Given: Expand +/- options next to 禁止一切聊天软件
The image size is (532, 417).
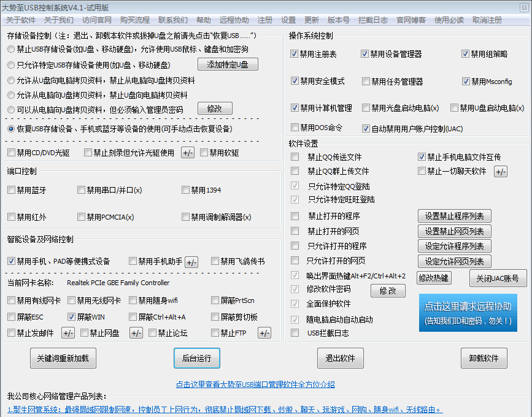Looking at the screenshot, I should coord(501,172).
